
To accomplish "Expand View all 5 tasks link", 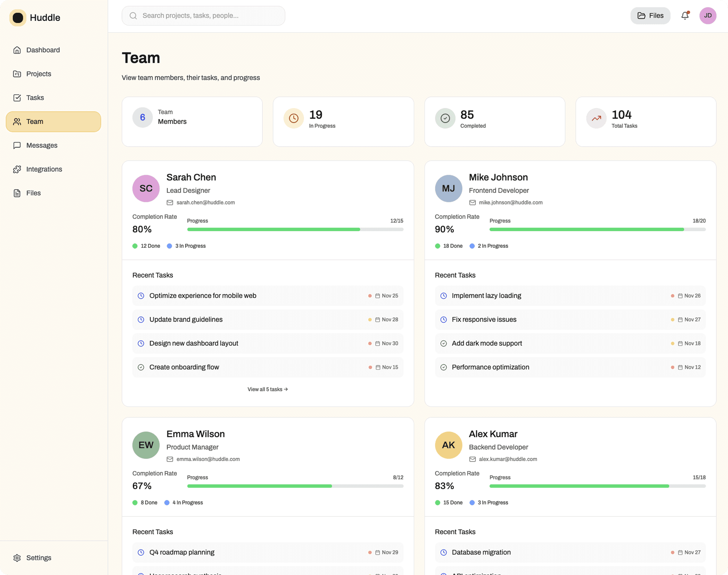I will point(268,389).
